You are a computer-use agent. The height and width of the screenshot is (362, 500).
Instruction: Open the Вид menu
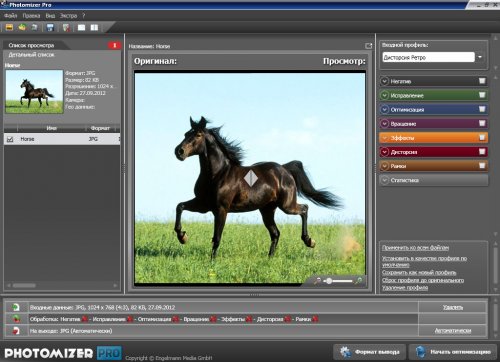[x=50, y=16]
